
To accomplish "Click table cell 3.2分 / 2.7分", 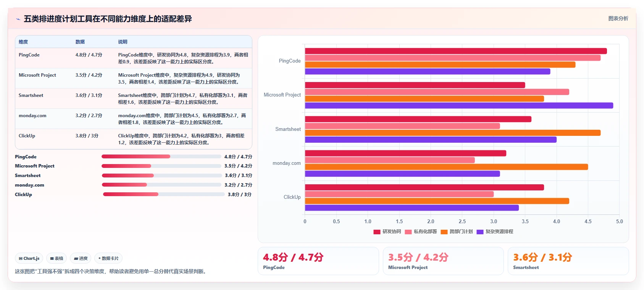I will click(89, 116).
